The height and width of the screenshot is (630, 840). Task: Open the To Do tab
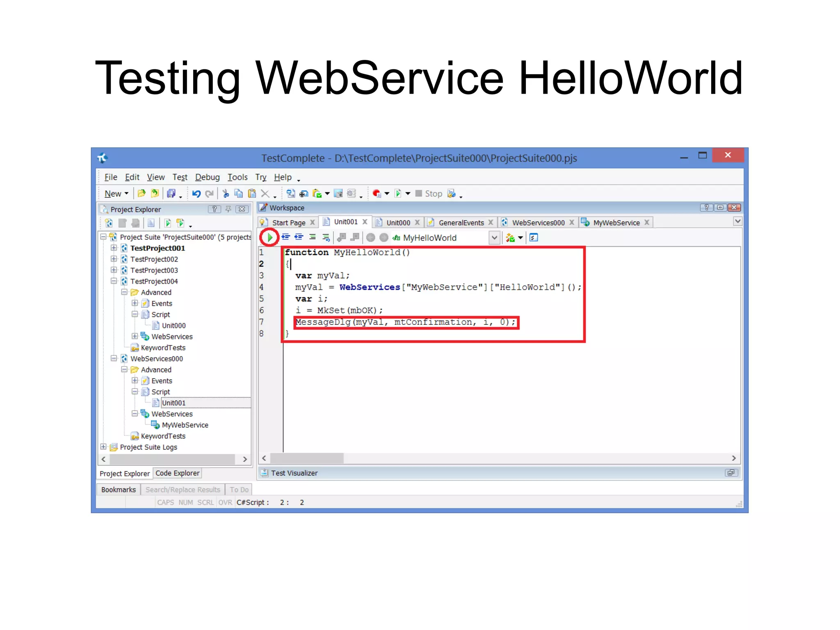click(239, 490)
